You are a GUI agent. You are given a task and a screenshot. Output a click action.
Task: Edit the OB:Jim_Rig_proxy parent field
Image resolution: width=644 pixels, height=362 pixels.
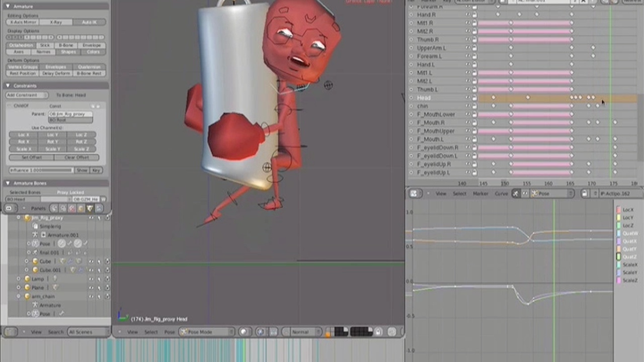pos(70,114)
